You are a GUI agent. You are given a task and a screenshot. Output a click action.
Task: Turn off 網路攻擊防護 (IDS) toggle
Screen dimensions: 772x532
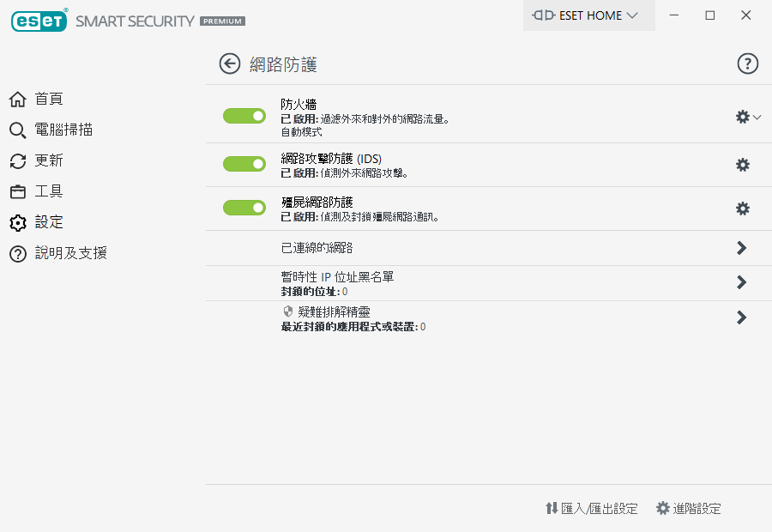tap(244, 164)
